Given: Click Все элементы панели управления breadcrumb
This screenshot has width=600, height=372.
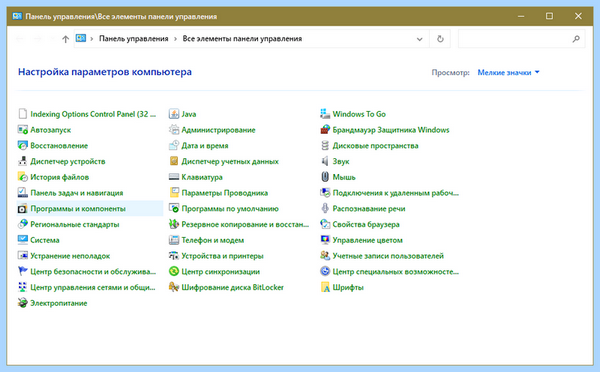Looking at the screenshot, I should tap(242, 39).
